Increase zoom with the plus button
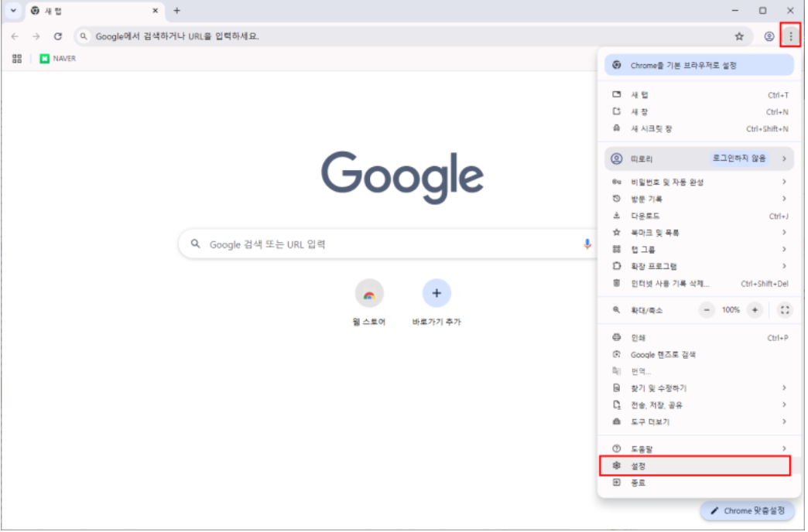808x532 pixels. click(x=755, y=310)
